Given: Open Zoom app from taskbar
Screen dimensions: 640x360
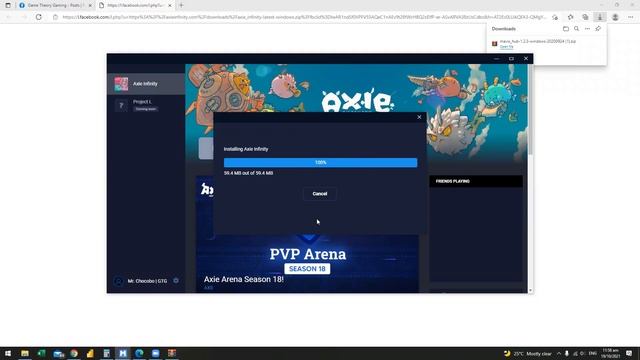Looking at the screenshot, I should click(156, 353).
